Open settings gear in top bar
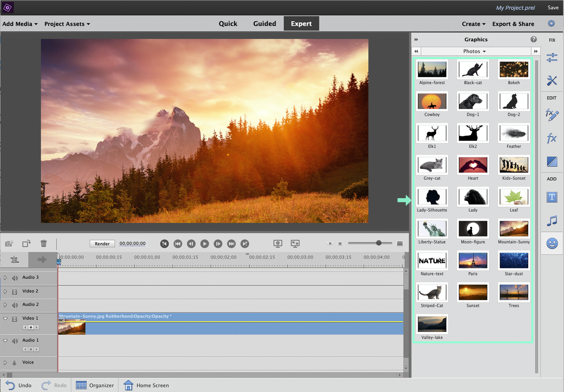564x392 pixels. 551,23
